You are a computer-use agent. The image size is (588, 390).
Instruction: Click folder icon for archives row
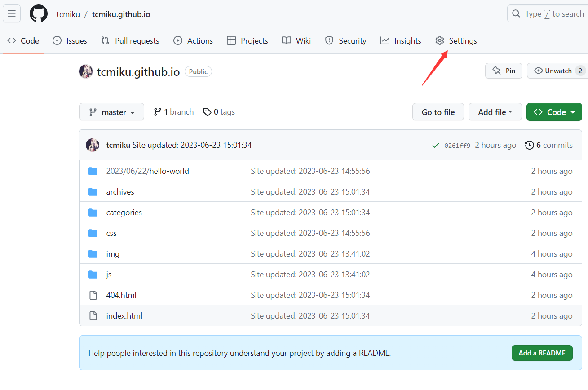[93, 192]
